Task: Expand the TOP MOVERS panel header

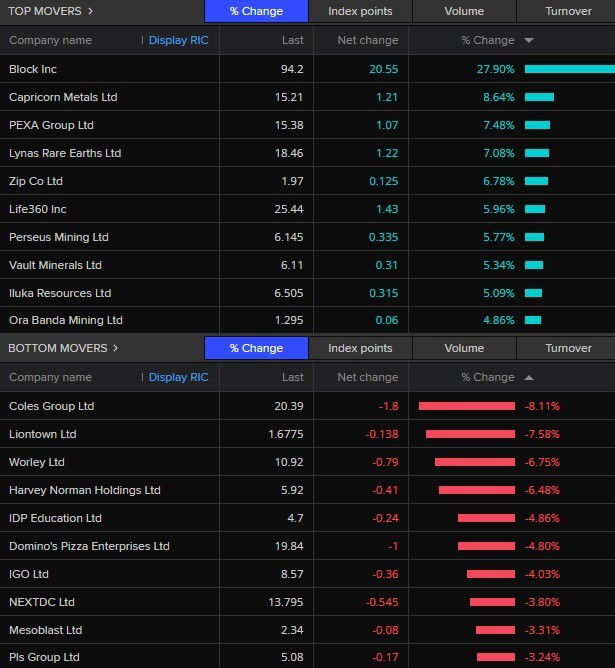Action: pyautogui.click(x=51, y=11)
